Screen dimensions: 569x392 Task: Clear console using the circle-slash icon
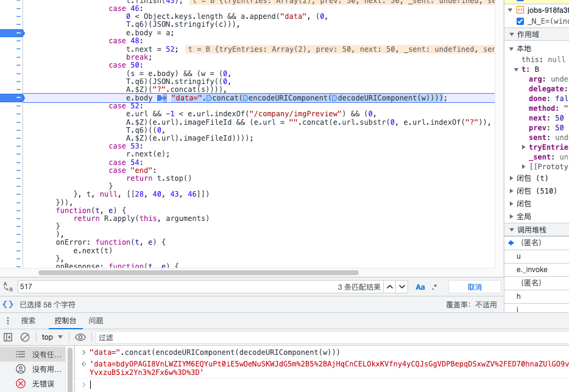[x=25, y=337]
